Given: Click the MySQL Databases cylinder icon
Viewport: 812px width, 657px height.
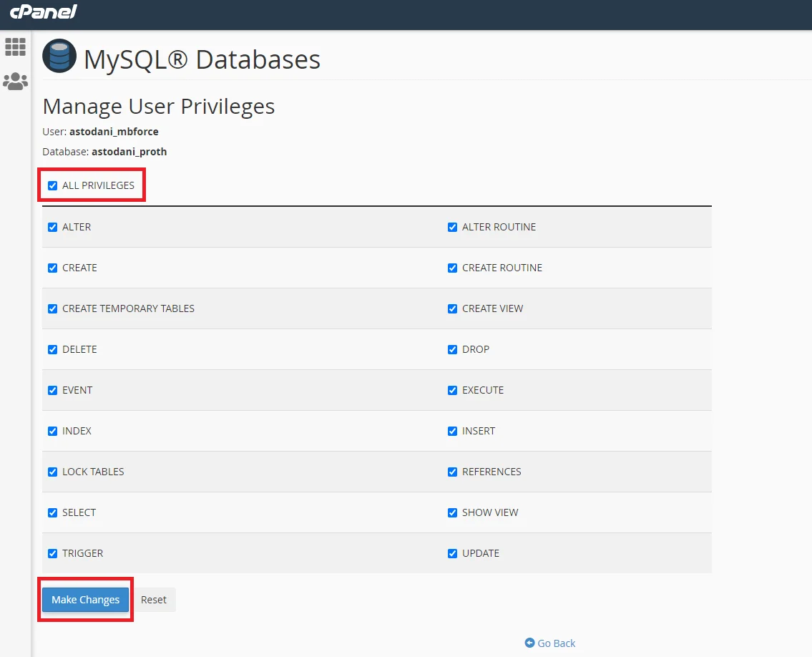Looking at the screenshot, I should coord(59,56).
